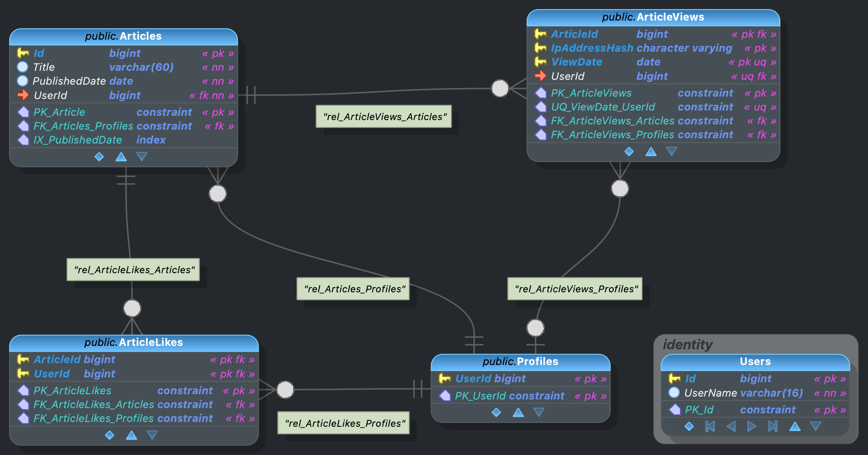This screenshot has height=455, width=868.
Task: Expand ArticleLikes table with down triangle
Action: (x=152, y=435)
